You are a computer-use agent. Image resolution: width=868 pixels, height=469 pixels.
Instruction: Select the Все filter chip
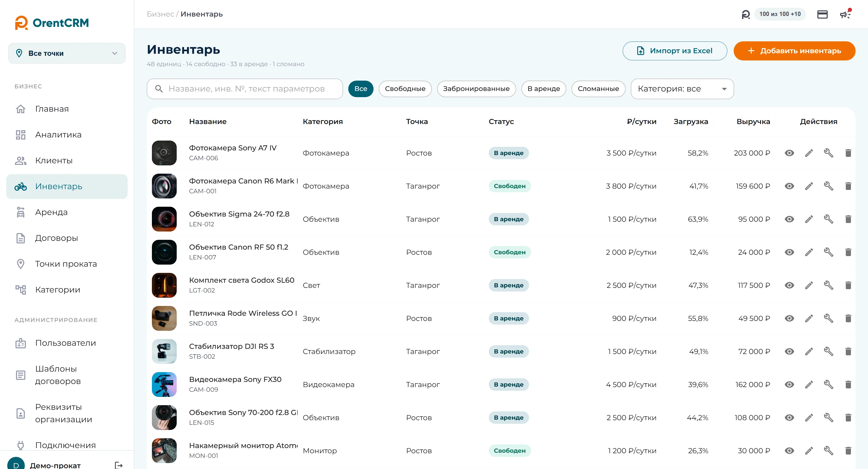[361, 89]
